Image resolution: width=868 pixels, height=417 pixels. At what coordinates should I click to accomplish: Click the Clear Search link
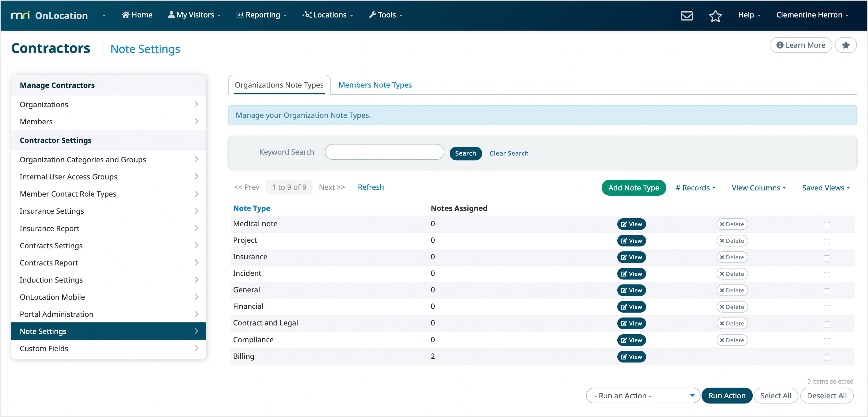click(509, 153)
